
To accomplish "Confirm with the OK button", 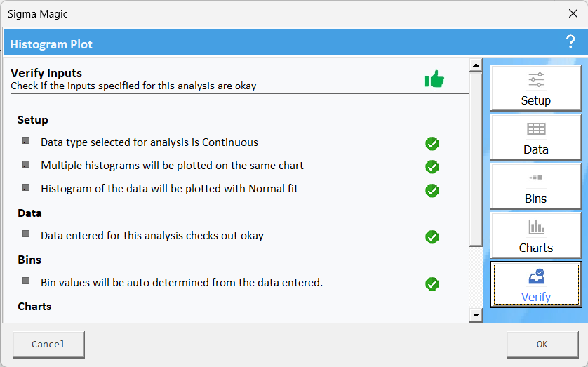I will point(542,344).
